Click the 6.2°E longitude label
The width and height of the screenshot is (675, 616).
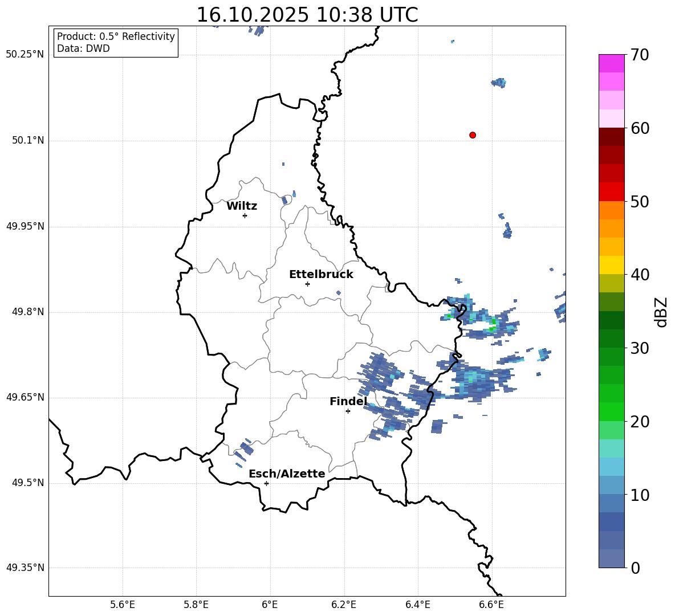click(x=344, y=605)
